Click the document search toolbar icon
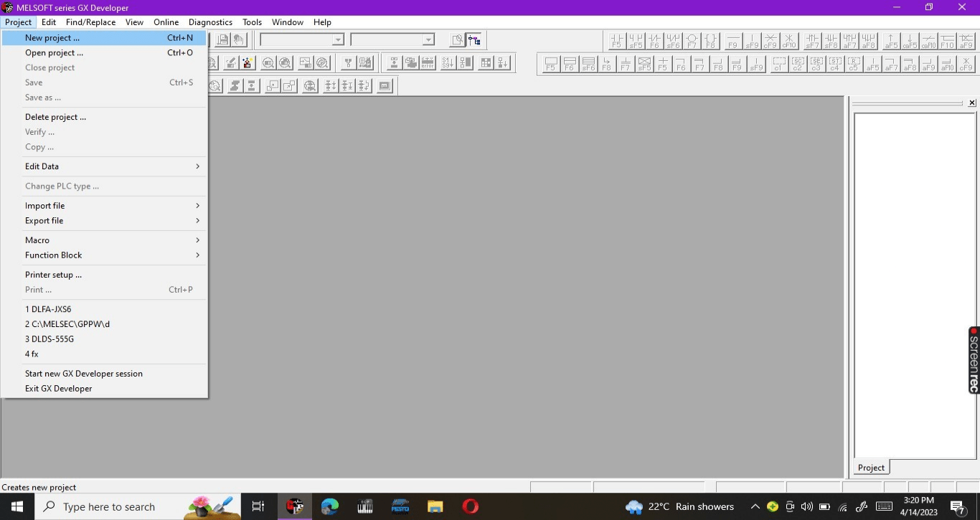The width and height of the screenshot is (980, 520). (x=457, y=40)
